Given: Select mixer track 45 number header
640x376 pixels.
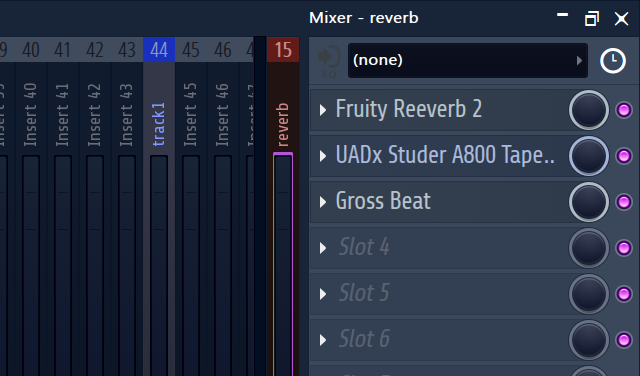Looking at the screenshot, I should (x=191, y=50).
